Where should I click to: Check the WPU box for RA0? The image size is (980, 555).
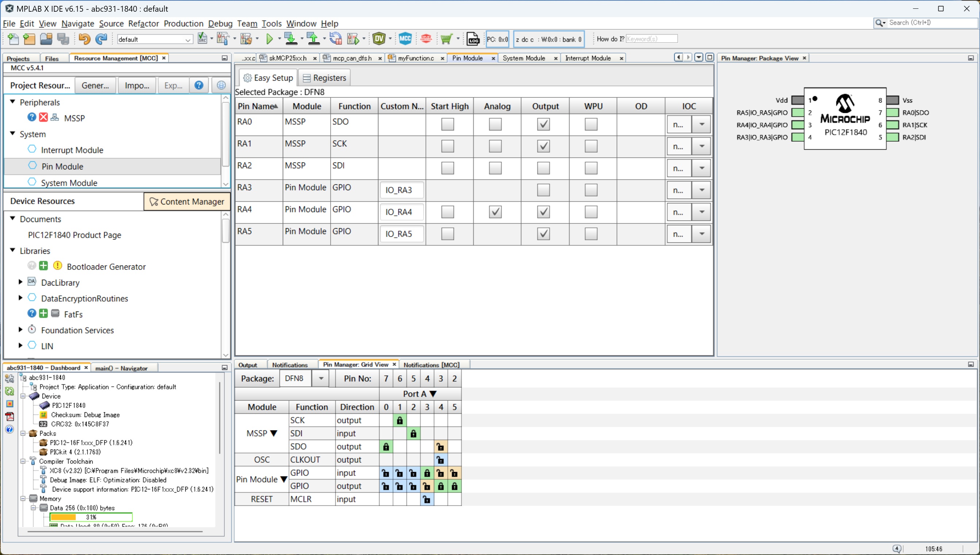(591, 124)
